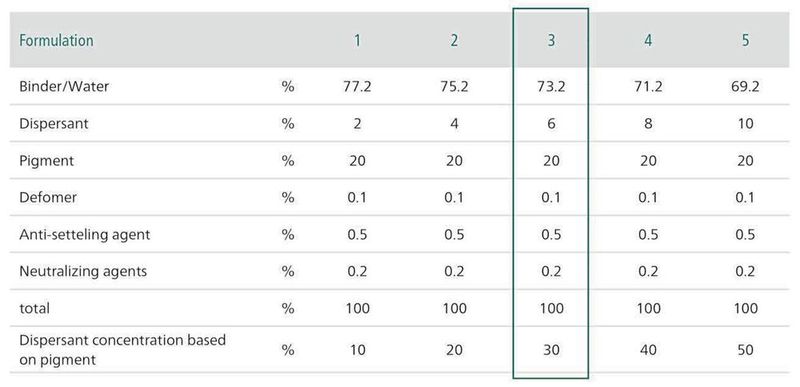Select the total row label

tap(34, 308)
